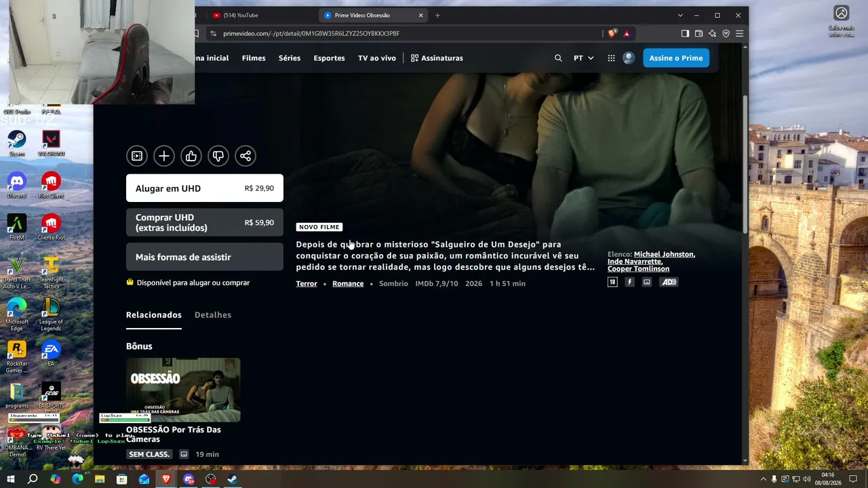Show hidden system tray icons
This screenshot has height=488, width=868.
[x=763, y=479]
